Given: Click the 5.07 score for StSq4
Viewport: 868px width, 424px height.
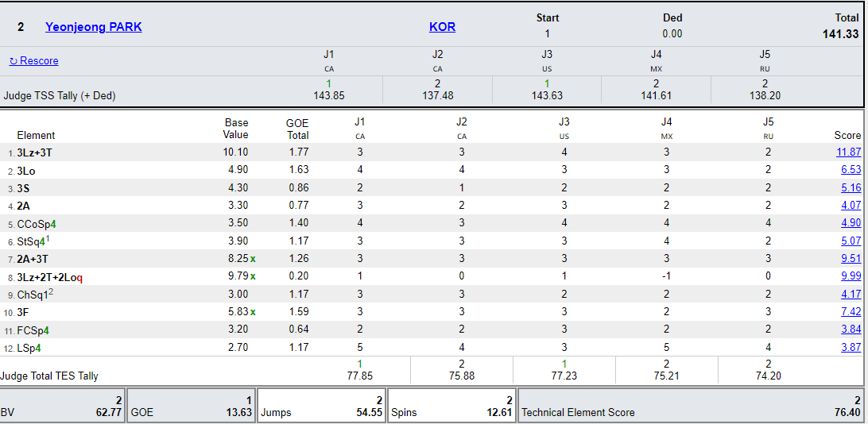Looking at the screenshot, I should [x=851, y=241].
